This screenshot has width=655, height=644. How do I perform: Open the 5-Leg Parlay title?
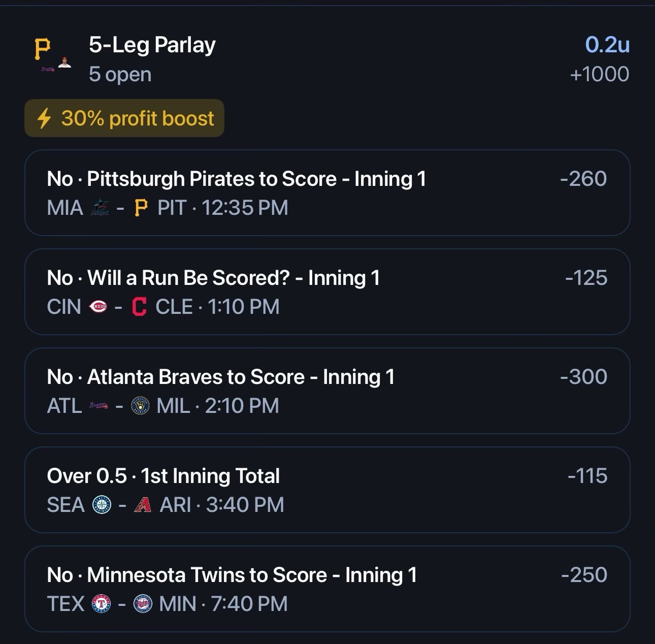pyautogui.click(x=152, y=45)
